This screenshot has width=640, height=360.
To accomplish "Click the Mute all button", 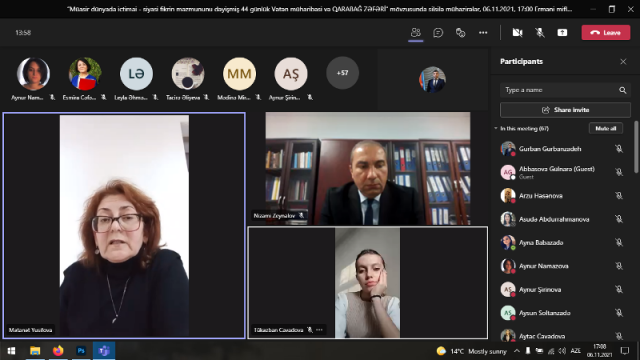I will click(x=605, y=128).
